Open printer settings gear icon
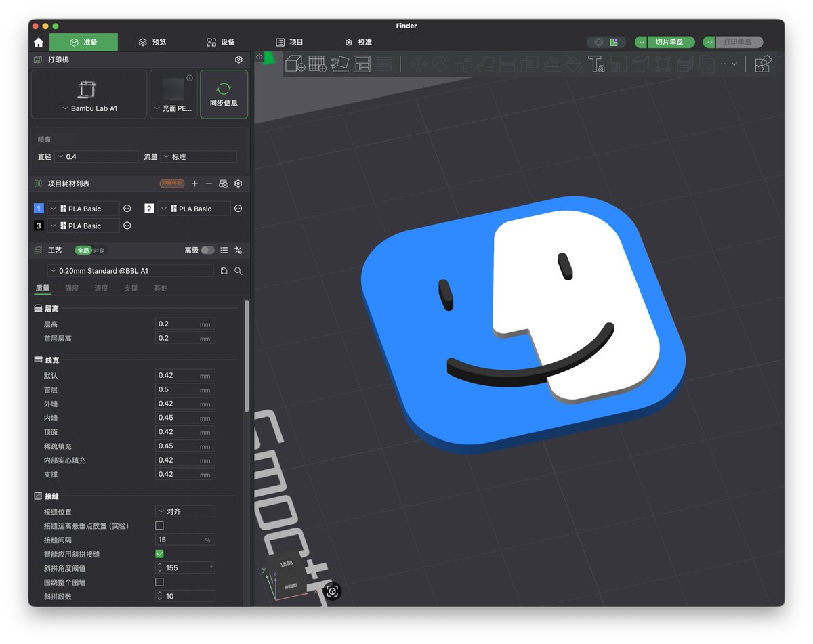Screen dimensions: 813x644 [x=238, y=60]
